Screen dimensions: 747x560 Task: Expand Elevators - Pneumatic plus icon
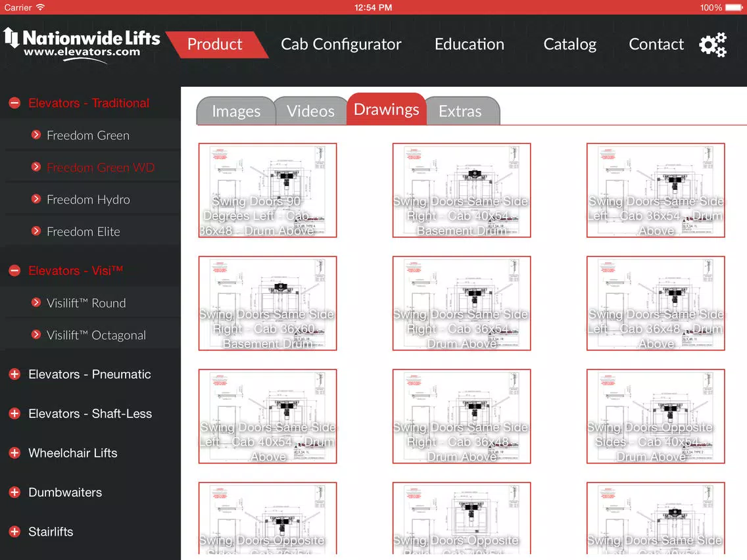[14, 374]
